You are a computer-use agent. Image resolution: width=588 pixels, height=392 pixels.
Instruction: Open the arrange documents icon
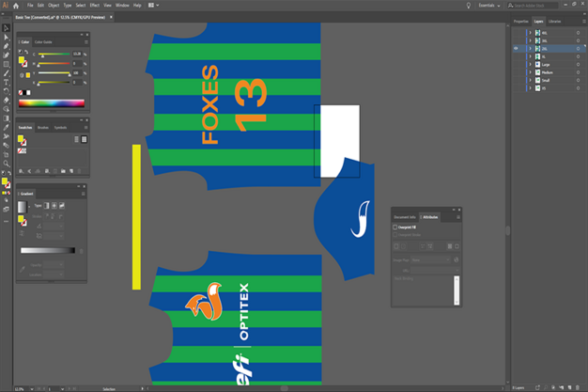[x=149, y=6]
